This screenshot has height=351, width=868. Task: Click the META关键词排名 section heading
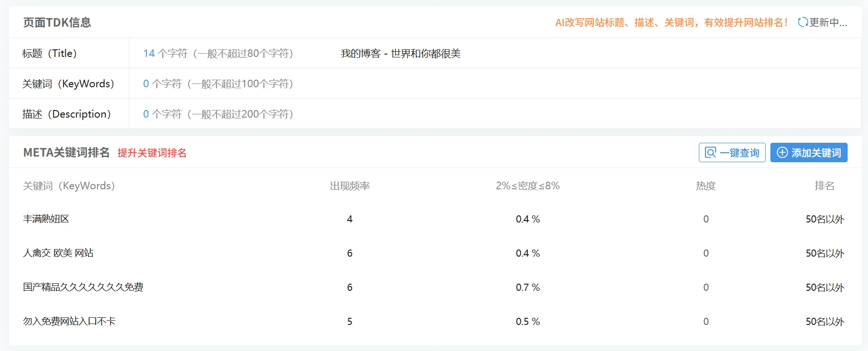66,152
